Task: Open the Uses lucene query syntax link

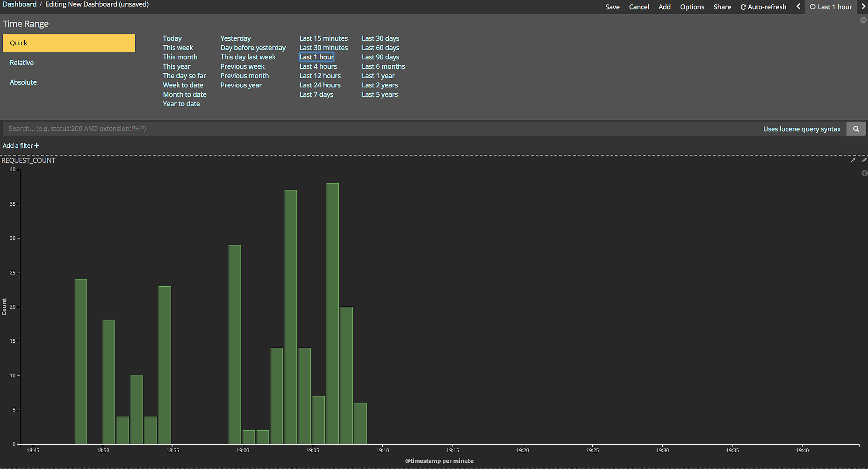Action: [x=802, y=129]
